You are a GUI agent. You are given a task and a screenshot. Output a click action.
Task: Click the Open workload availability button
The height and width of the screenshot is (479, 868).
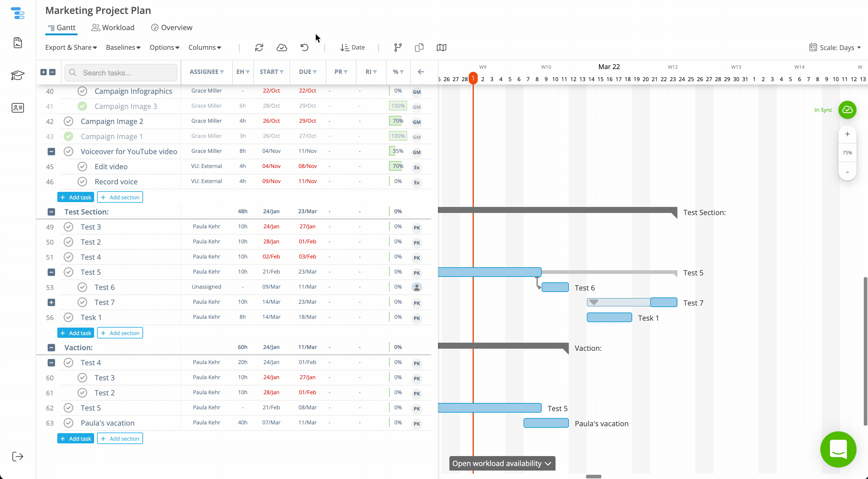pyautogui.click(x=502, y=463)
